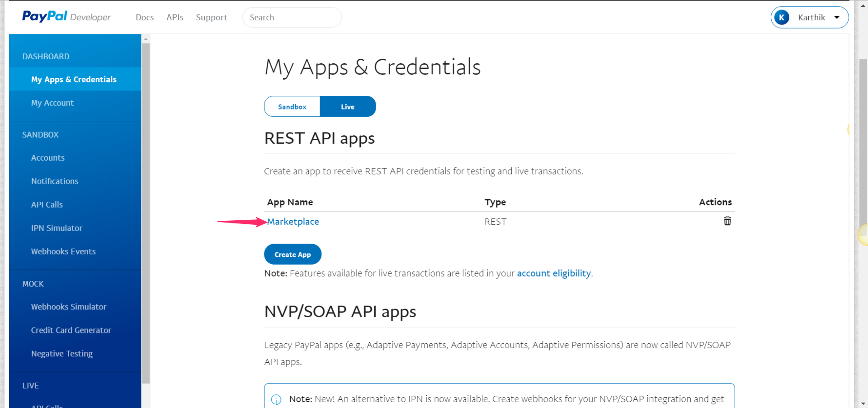This screenshot has height=408, width=868.
Task: Click the App Name column header
Action: click(290, 202)
